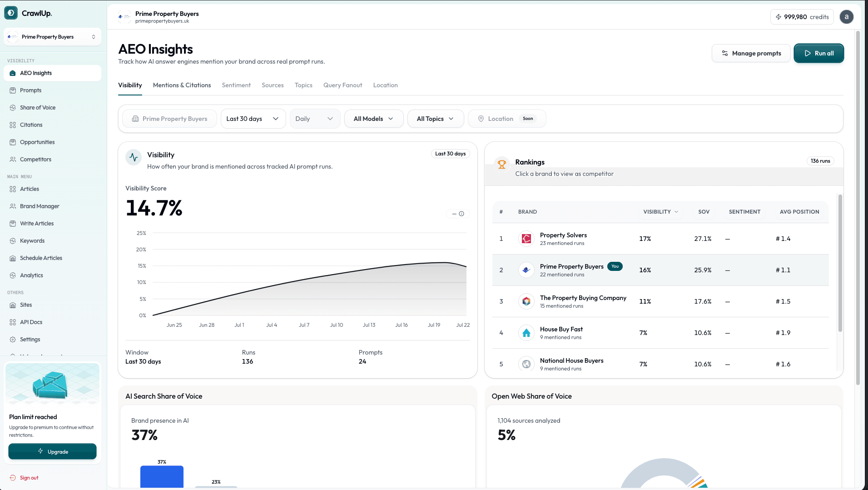This screenshot has width=868, height=490.
Task: Open the Opportunities sidebar icon
Action: click(x=13, y=142)
